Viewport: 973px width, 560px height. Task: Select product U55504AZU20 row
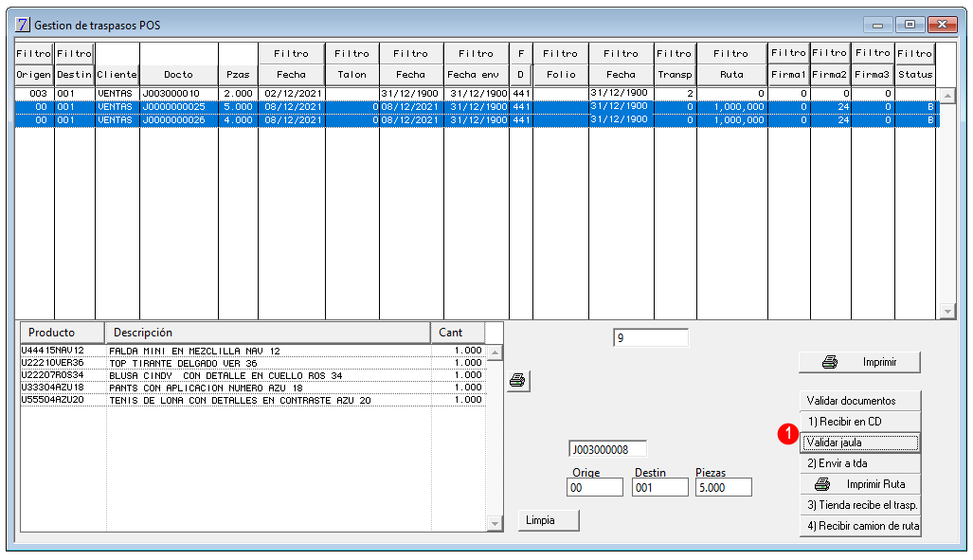click(x=253, y=400)
